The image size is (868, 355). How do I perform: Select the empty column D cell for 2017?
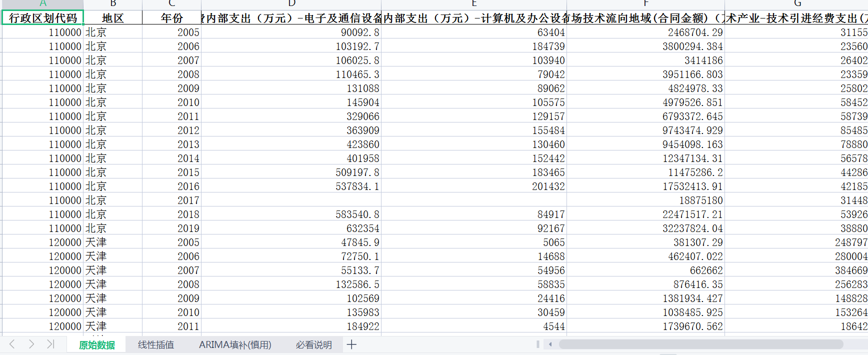click(291, 200)
